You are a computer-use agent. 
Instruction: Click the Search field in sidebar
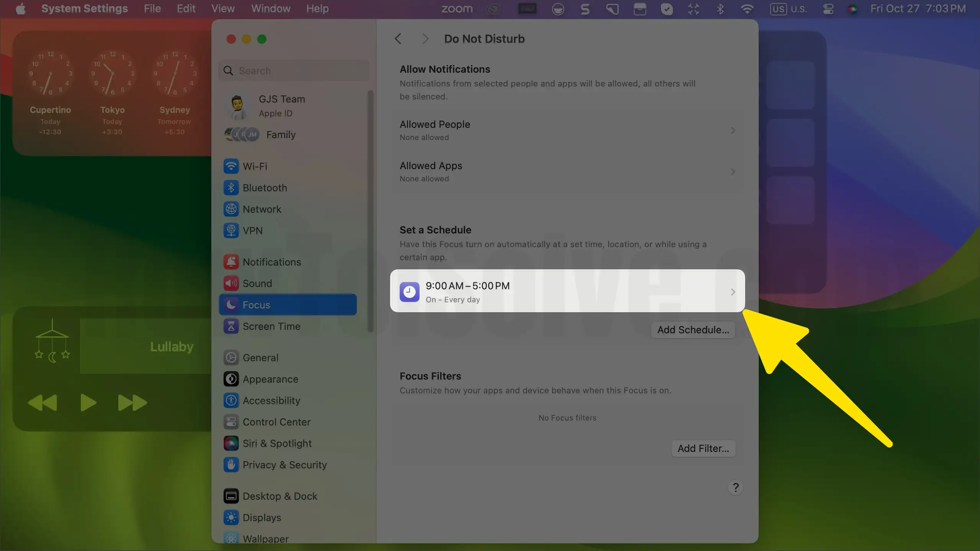[x=294, y=71]
